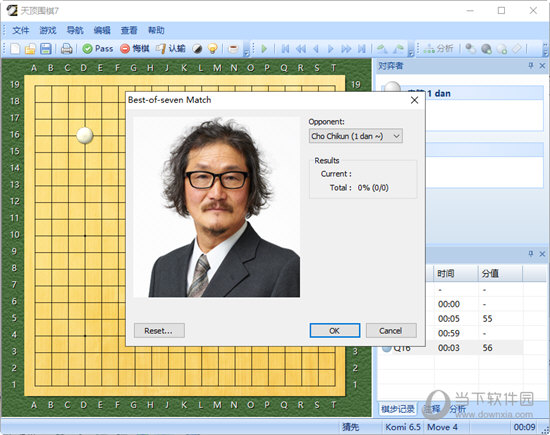Open the 帮助 menu
The image size is (550, 435).
point(156,30)
